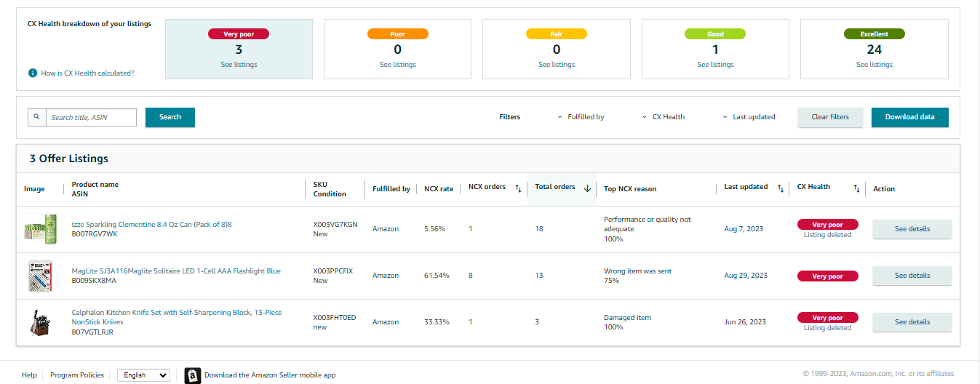The image size is (980, 384).
Task: Click the 61.54% NCX rate value
Action: [x=437, y=276]
